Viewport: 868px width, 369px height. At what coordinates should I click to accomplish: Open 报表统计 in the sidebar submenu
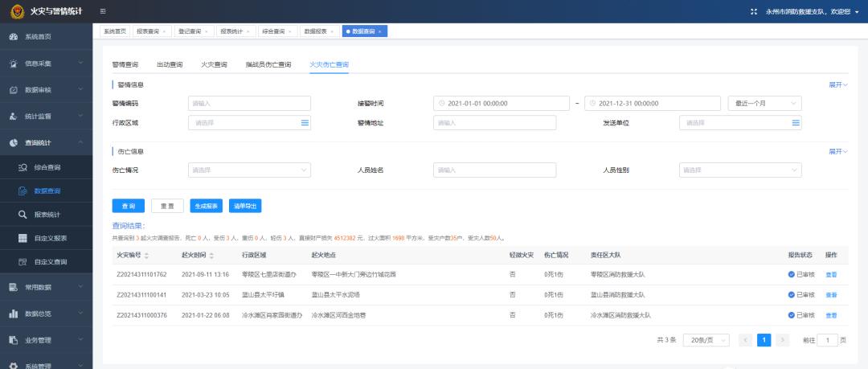pos(46,215)
